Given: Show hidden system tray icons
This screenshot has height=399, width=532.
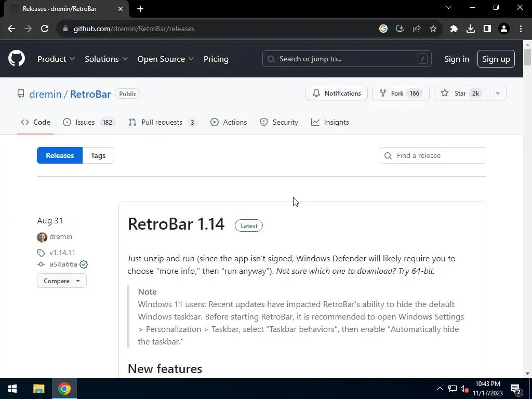Looking at the screenshot, I should click(x=440, y=389).
